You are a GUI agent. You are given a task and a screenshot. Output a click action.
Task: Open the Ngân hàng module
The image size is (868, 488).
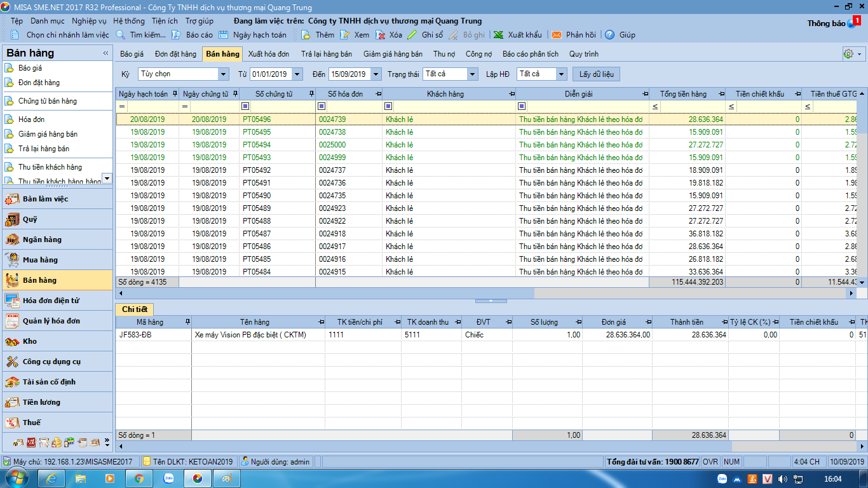coord(42,240)
